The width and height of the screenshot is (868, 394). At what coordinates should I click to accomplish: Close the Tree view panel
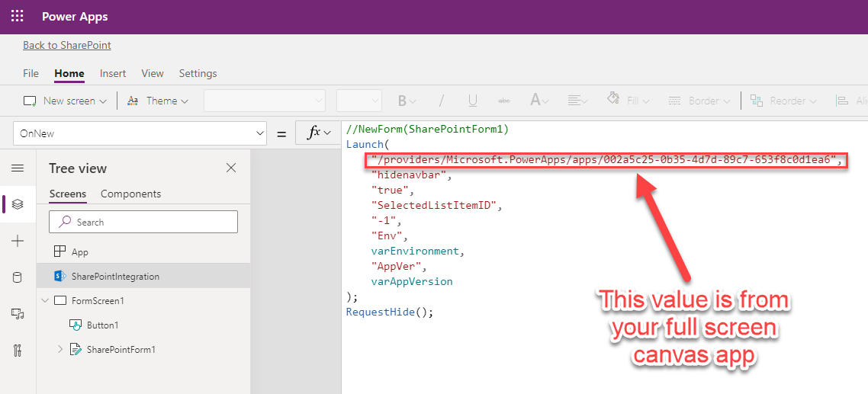(x=231, y=168)
